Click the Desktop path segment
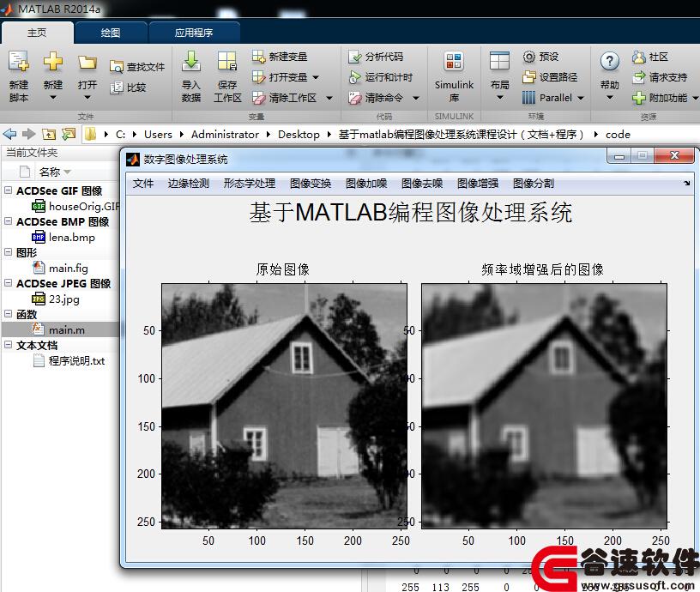Screen dimensions: 700x592 pyautogui.click(x=299, y=135)
